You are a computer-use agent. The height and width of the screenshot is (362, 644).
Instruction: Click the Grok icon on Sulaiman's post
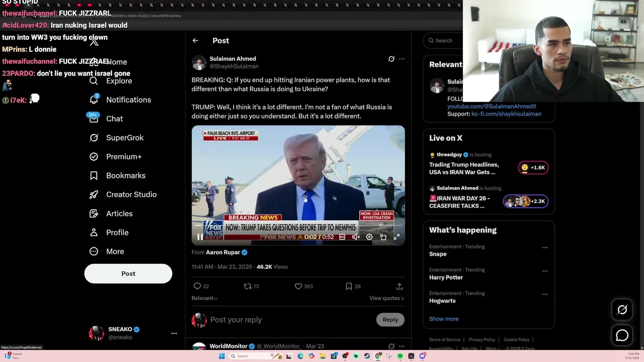(391, 59)
